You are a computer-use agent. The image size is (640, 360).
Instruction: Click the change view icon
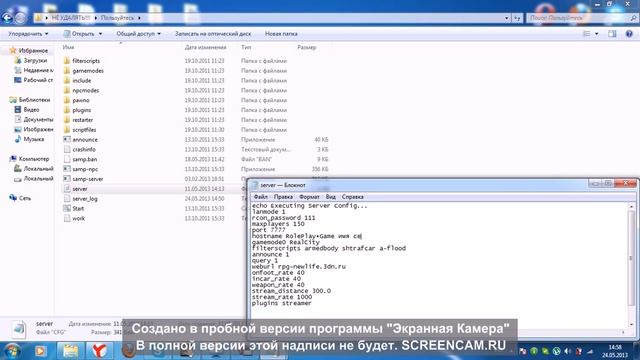pyautogui.click(x=587, y=34)
